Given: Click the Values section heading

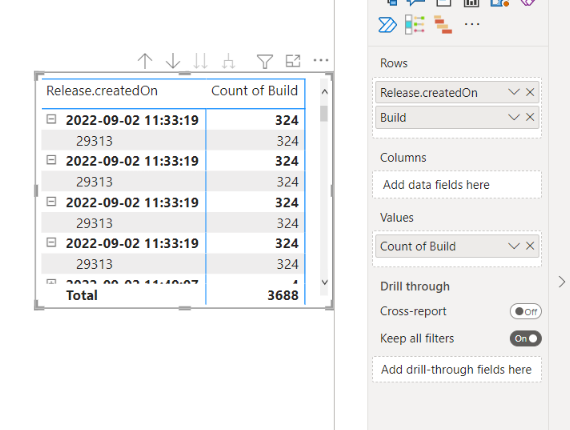Looking at the screenshot, I should [x=397, y=218].
